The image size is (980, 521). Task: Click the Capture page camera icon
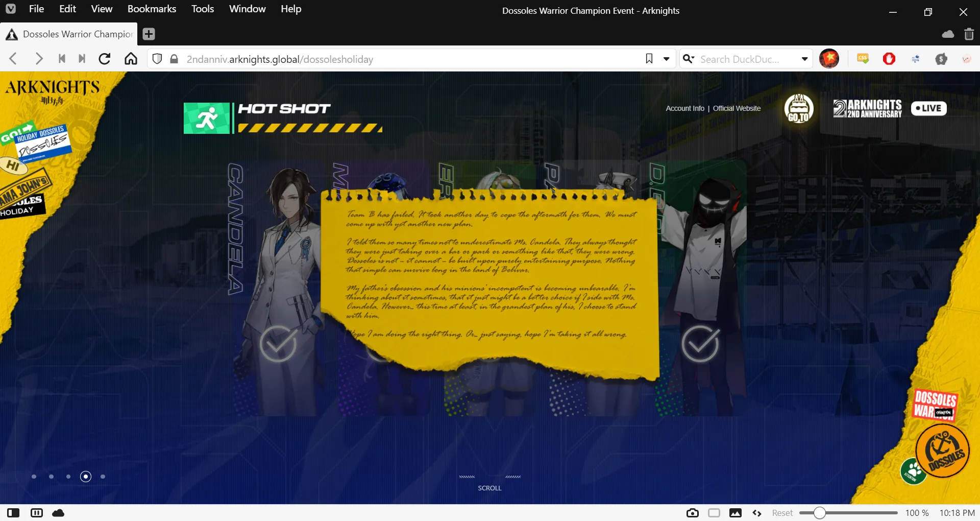point(692,513)
